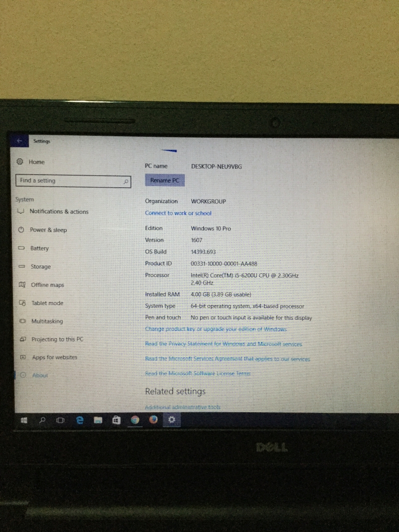
Task: Open Windows Store from taskbar
Action: (116, 420)
